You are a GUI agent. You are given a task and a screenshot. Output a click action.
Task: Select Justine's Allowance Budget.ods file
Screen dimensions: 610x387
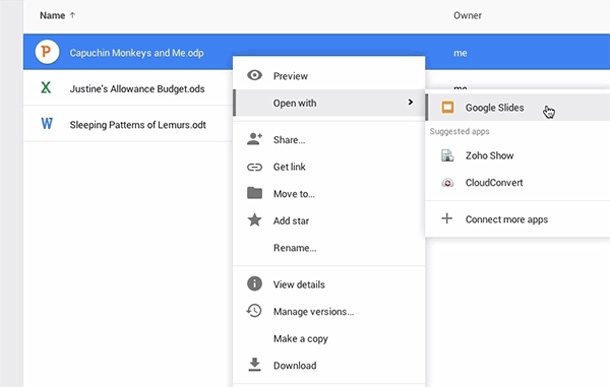[137, 89]
